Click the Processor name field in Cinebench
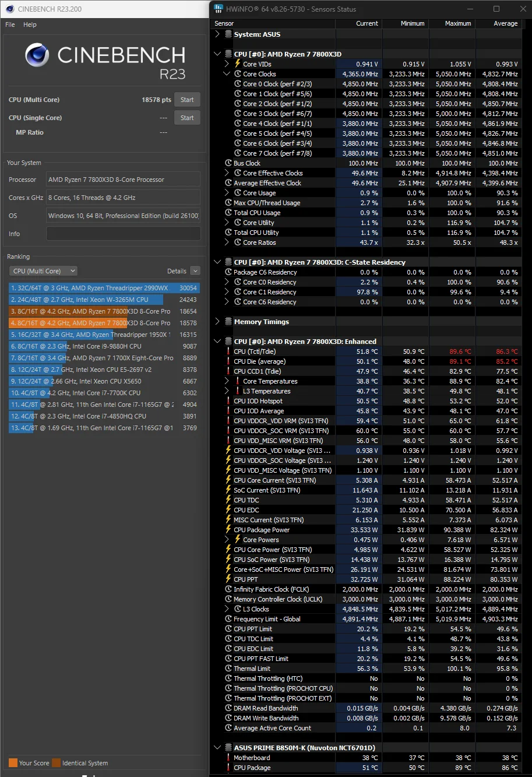Viewport: 532px width, 777px height. point(123,180)
